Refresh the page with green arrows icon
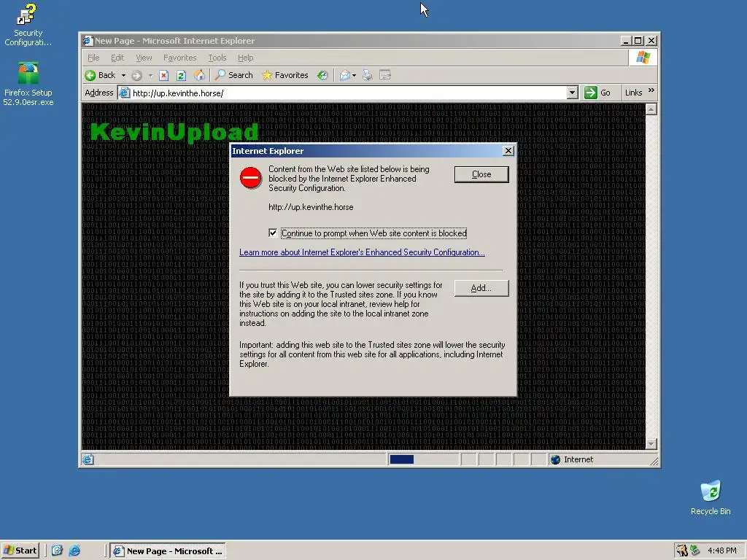 point(181,75)
